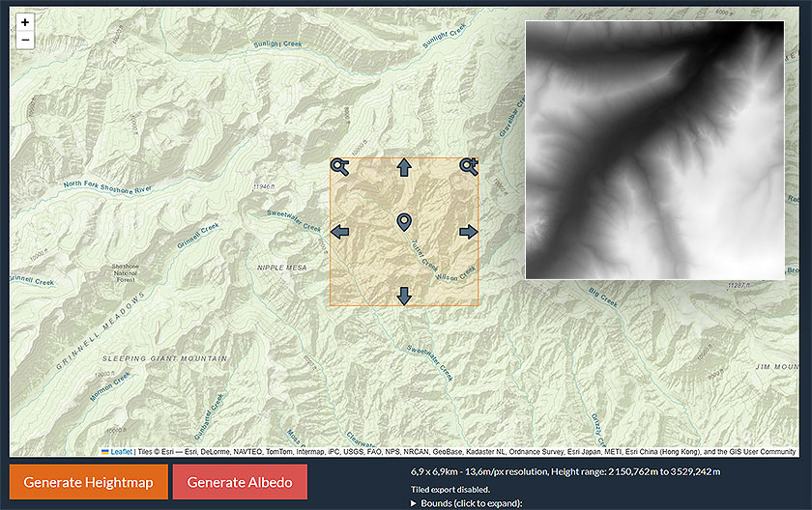Shrink selection with magnifier minus icon
This screenshot has height=510, width=812.
point(339,167)
